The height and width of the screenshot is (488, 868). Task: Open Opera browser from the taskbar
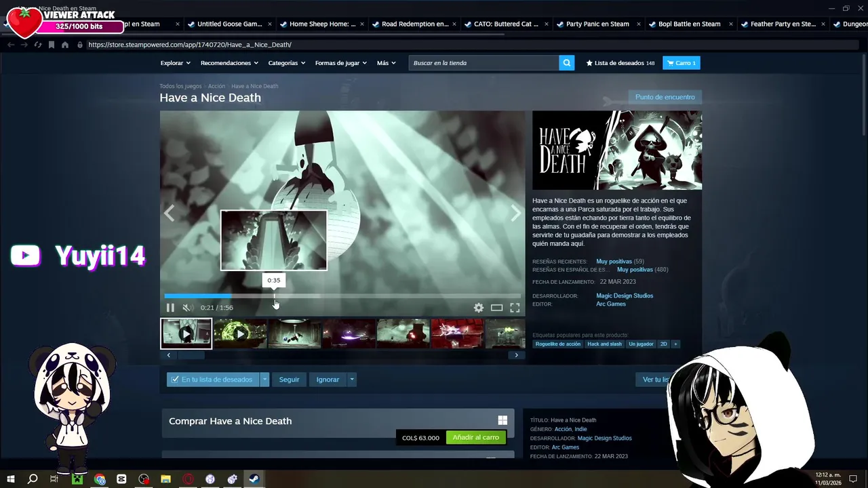(188, 479)
